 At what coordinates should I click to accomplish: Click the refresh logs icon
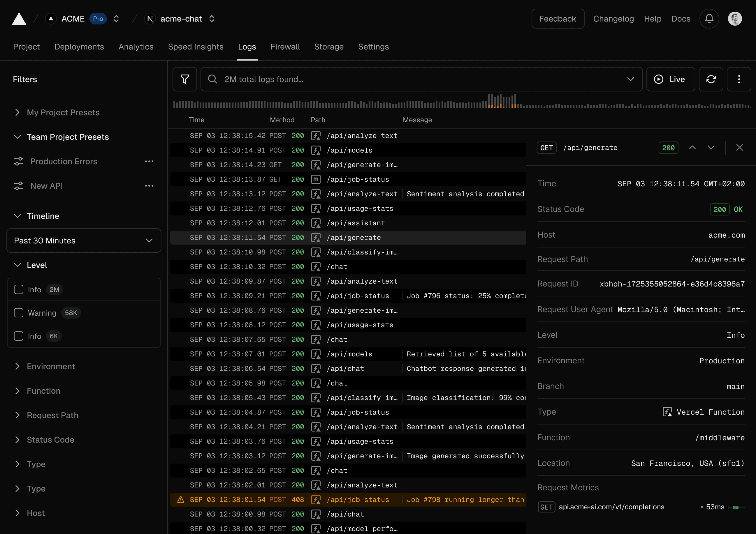point(711,79)
